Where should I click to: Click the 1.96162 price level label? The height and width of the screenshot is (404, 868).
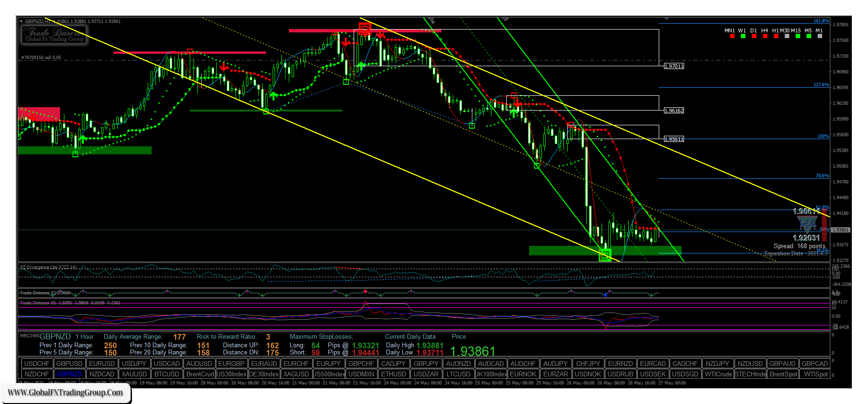coord(674,111)
